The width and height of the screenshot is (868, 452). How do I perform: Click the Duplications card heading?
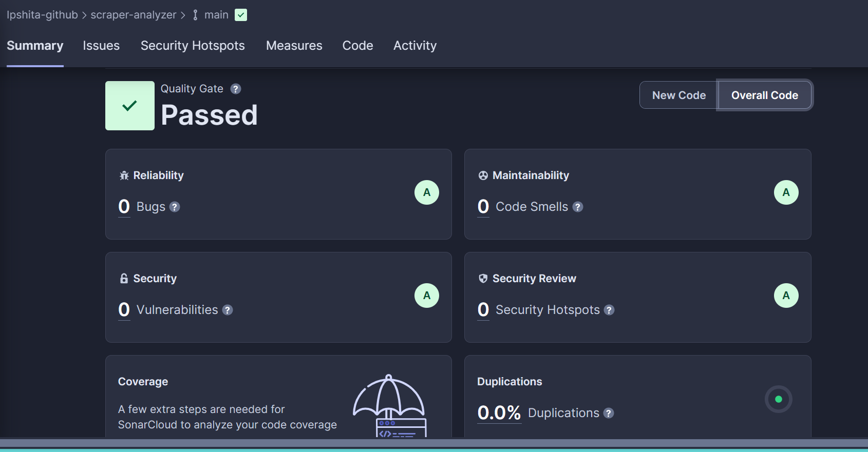pyautogui.click(x=510, y=382)
